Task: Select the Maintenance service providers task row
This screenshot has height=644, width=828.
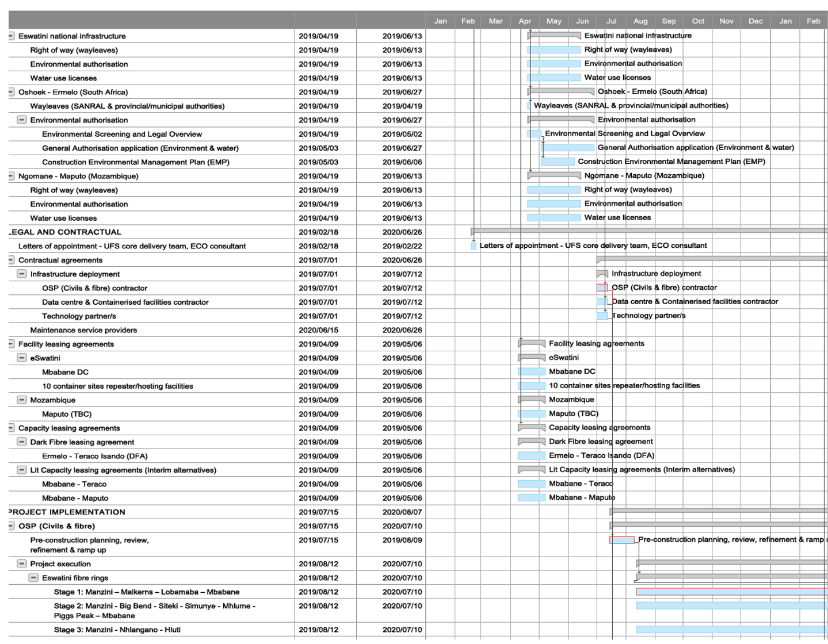Action: click(83, 330)
